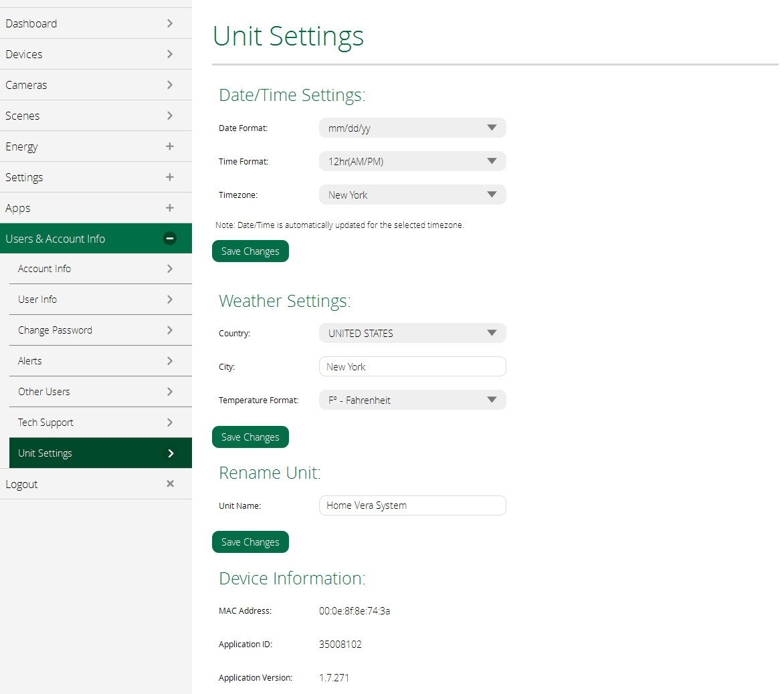This screenshot has height=694, width=784.
Task: Open Other Users submenu item
Action: tap(100, 392)
